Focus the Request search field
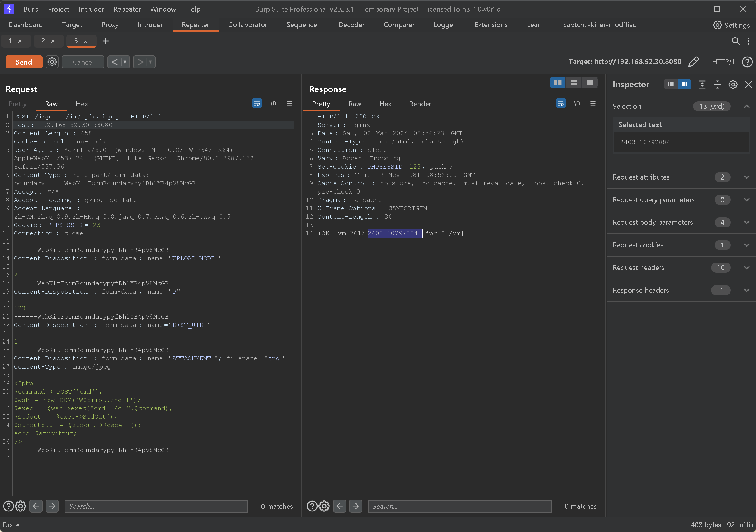Screen dimensions: 756x532 pos(156,506)
